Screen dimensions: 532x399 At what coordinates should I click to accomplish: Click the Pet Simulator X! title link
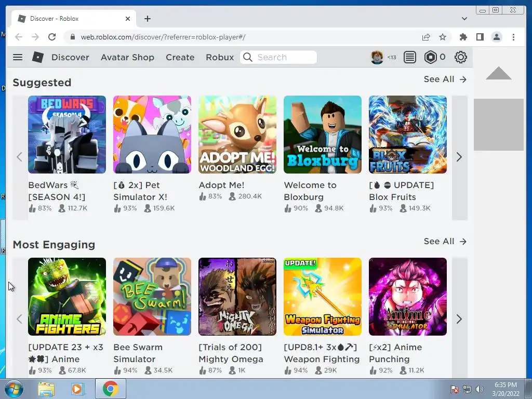click(140, 191)
